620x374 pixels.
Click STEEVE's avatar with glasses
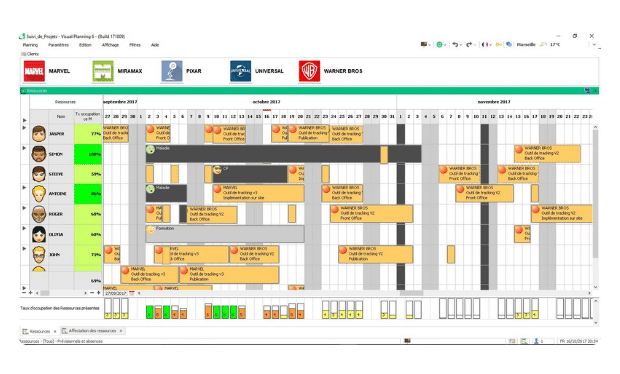click(39, 174)
